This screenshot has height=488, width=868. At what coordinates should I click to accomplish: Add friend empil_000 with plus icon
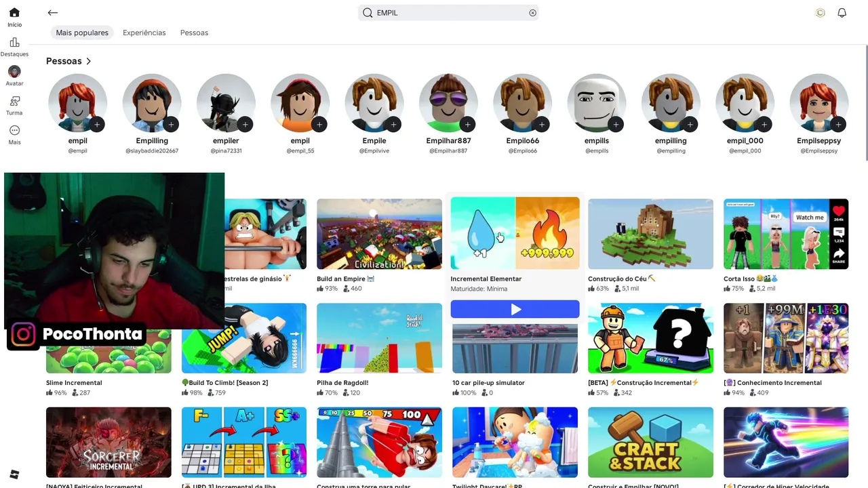(764, 124)
